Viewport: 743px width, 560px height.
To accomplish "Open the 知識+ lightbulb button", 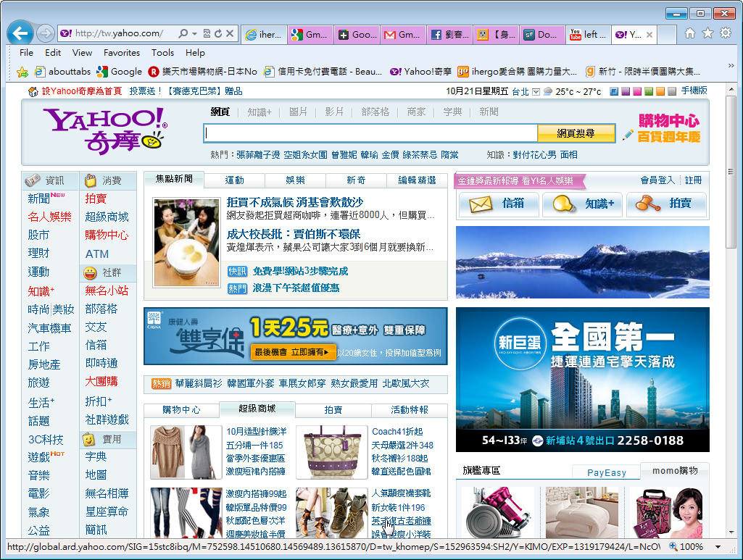I will click(582, 204).
